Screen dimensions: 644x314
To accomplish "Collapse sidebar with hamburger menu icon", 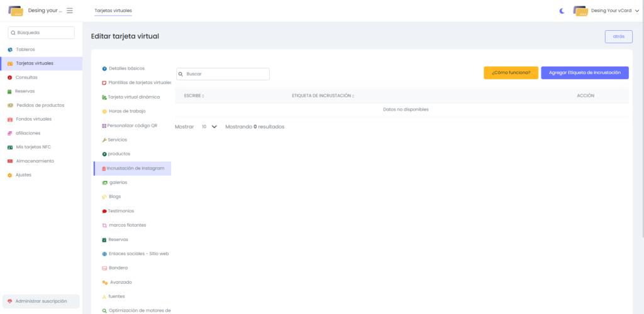I will [x=70, y=11].
